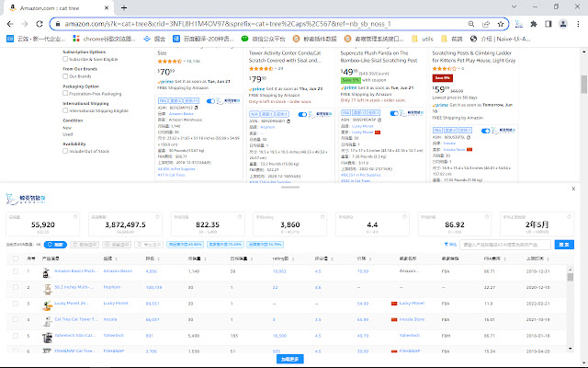Check the Our Brands filter
This screenshot has width=588, height=368.
65,76
